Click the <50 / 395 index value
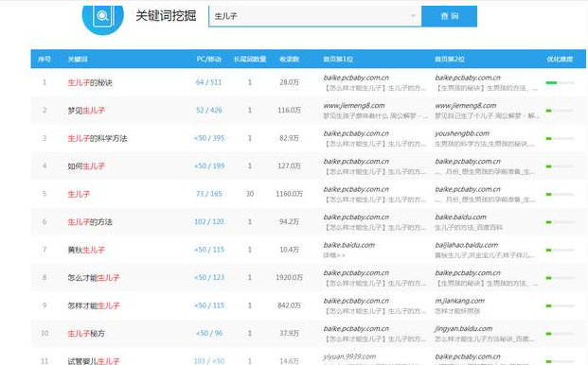This screenshot has height=365, width=588. [x=209, y=138]
